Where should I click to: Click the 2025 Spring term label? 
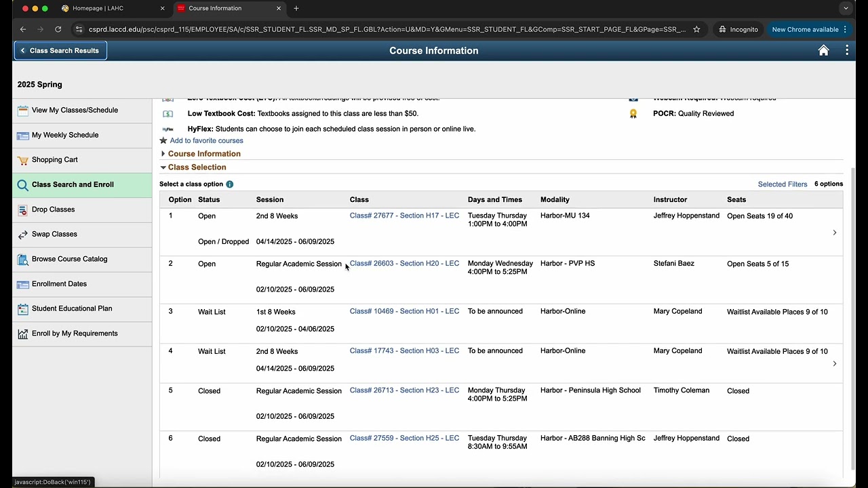(x=40, y=85)
